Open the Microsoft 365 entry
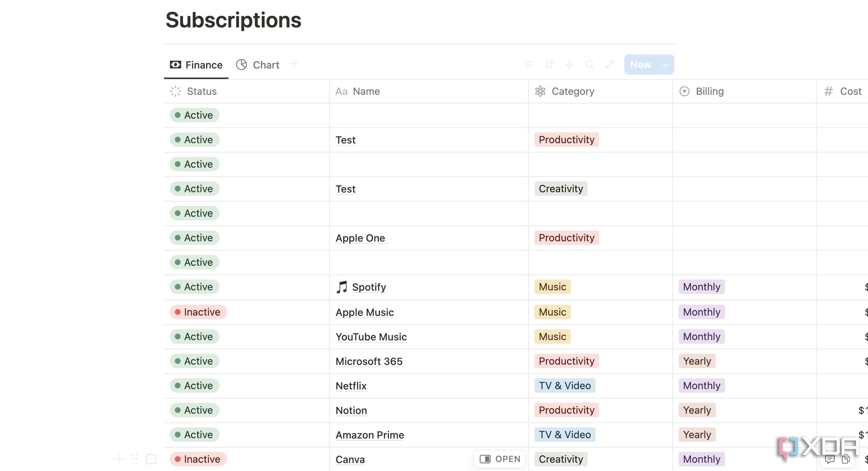The image size is (868, 471). coord(369,361)
